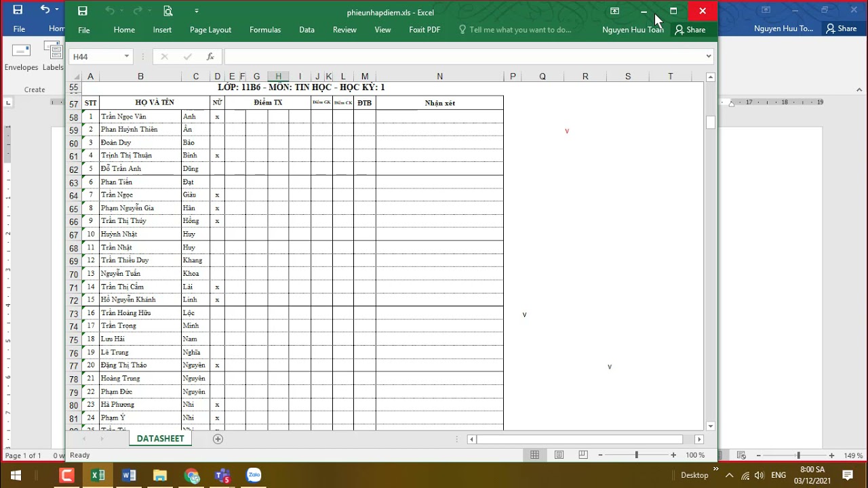Select cell Phan Huỳnh Thiên
The height and width of the screenshot is (488, 868).
point(140,129)
